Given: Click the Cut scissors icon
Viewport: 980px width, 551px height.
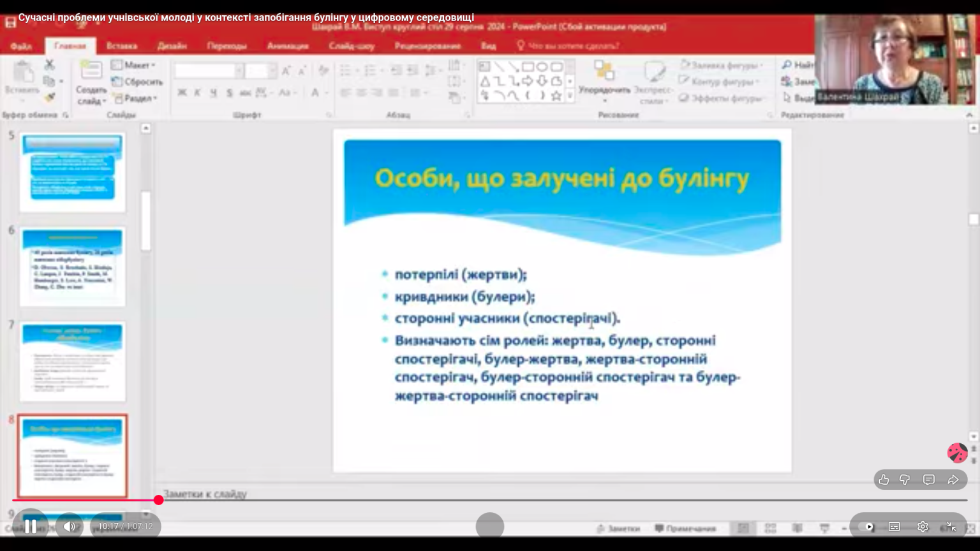Looking at the screenshot, I should (x=49, y=64).
